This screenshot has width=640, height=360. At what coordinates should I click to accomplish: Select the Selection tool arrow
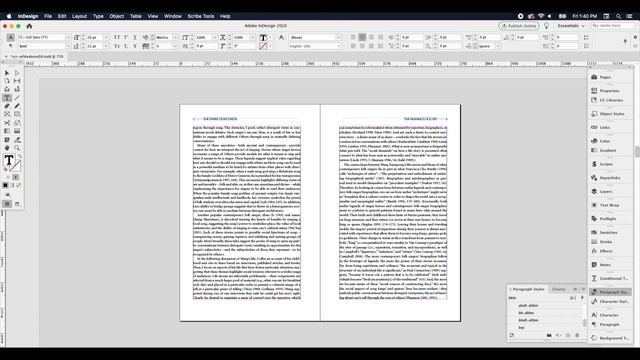pyautogui.click(x=7, y=73)
